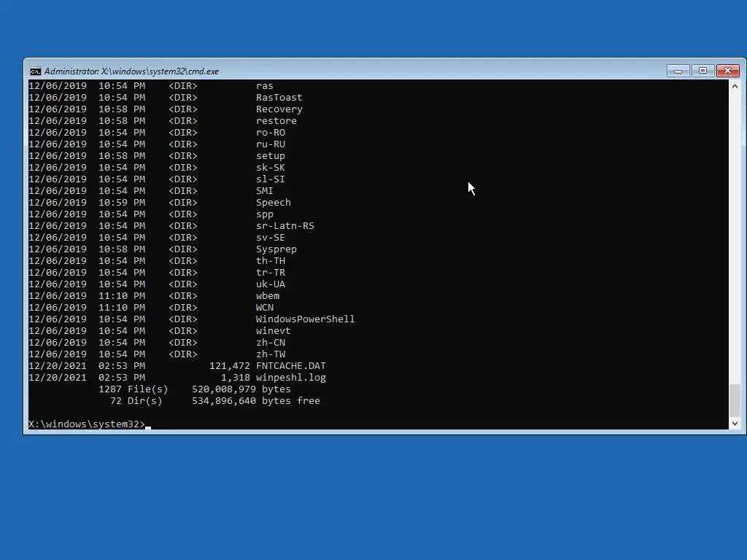This screenshot has height=560, width=747.
Task: Click the '11:10 PM' time on the wbem row
Action: [x=122, y=296]
